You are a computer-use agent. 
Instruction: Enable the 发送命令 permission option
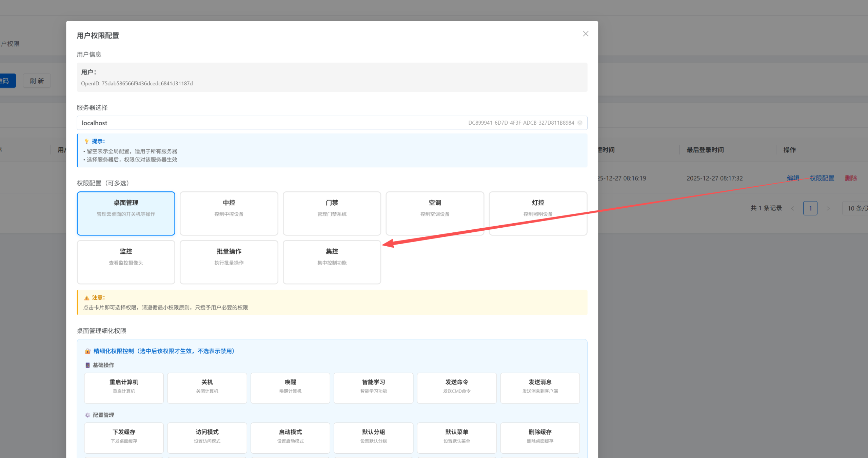[456, 388]
